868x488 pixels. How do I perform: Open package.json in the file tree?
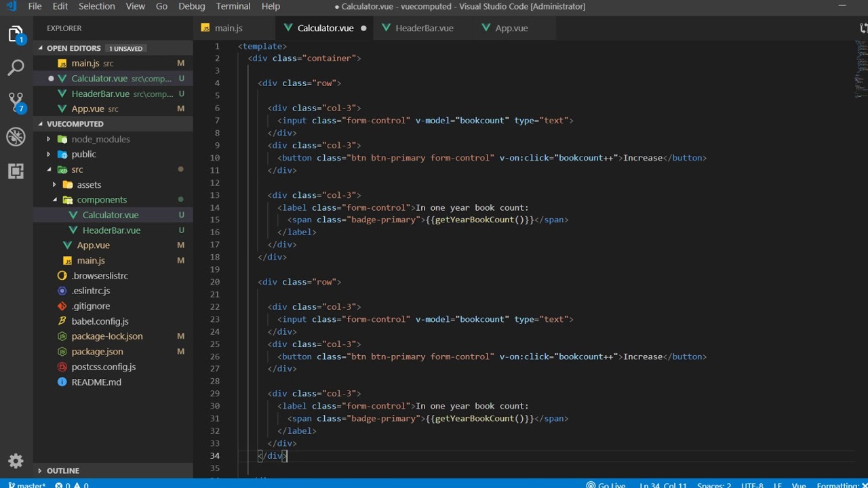[113, 352]
